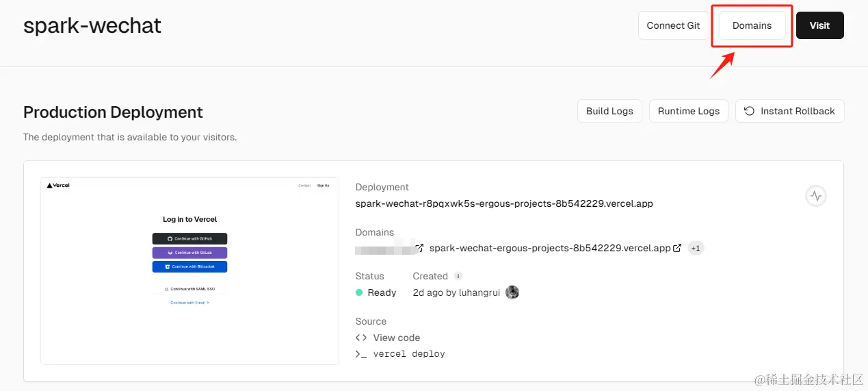Click the green Ready status dot
The height and width of the screenshot is (391, 868).
coord(359,292)
